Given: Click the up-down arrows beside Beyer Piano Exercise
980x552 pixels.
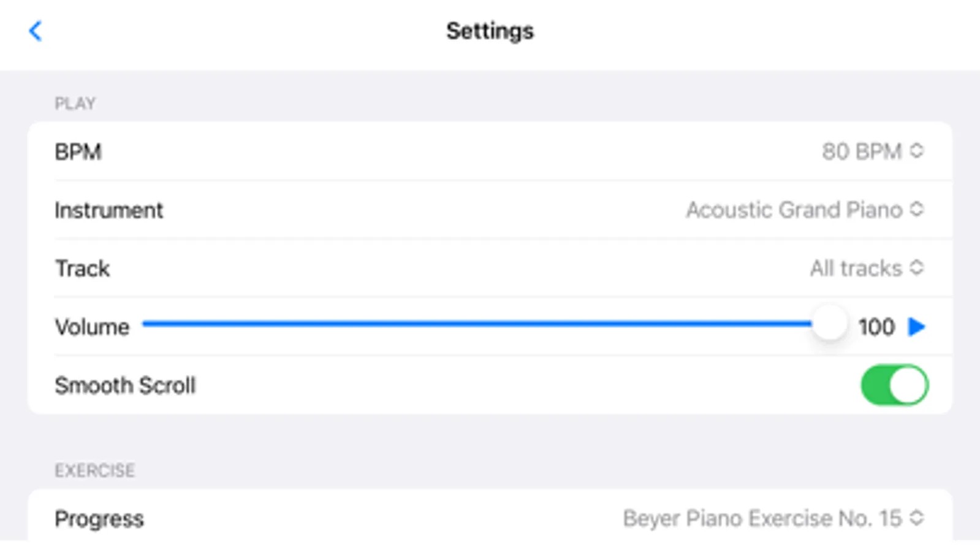Looking at the screenshot, I should [x=916, y=518].
